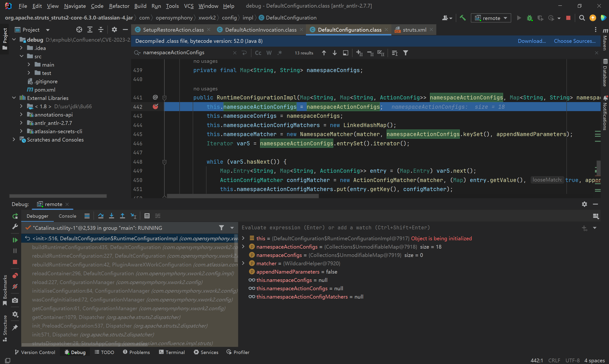Open the Terminal tool window tab
Screen dimensions: 609x364
pyautogui.click(x=172, y=352)
